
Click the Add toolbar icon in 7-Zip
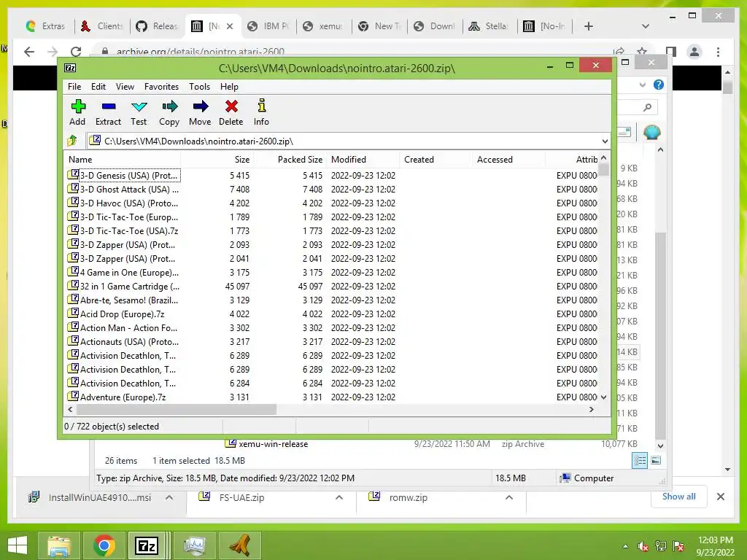click(x=78, y=106)
